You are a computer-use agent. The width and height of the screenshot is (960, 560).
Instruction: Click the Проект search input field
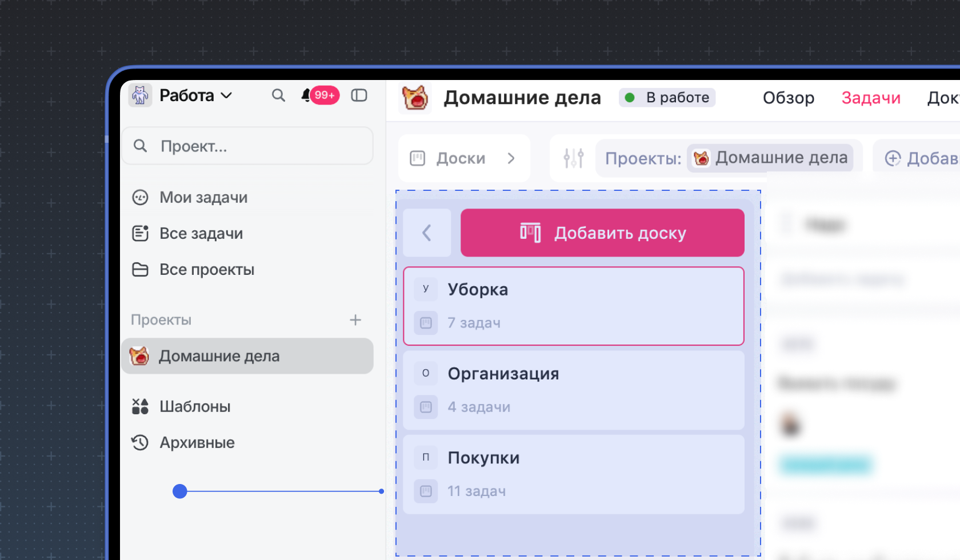coord(247,146)
